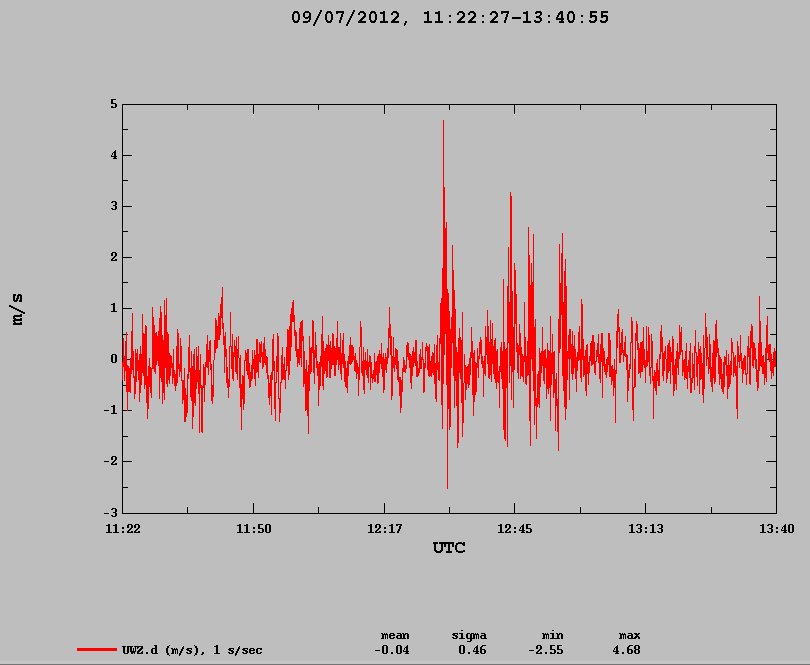Click the mean column header
The width and height of the screenshot is (810, 665).
coord(395,636)
